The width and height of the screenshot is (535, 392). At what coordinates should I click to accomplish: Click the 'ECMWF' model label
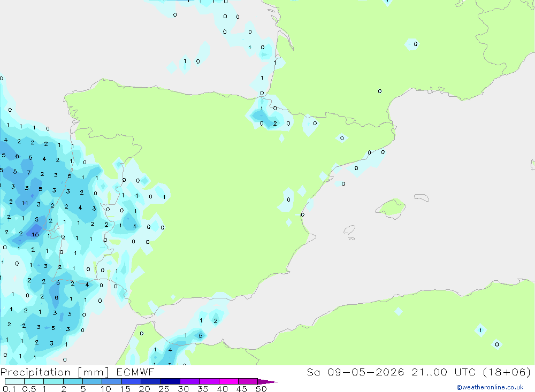(135, 372)
